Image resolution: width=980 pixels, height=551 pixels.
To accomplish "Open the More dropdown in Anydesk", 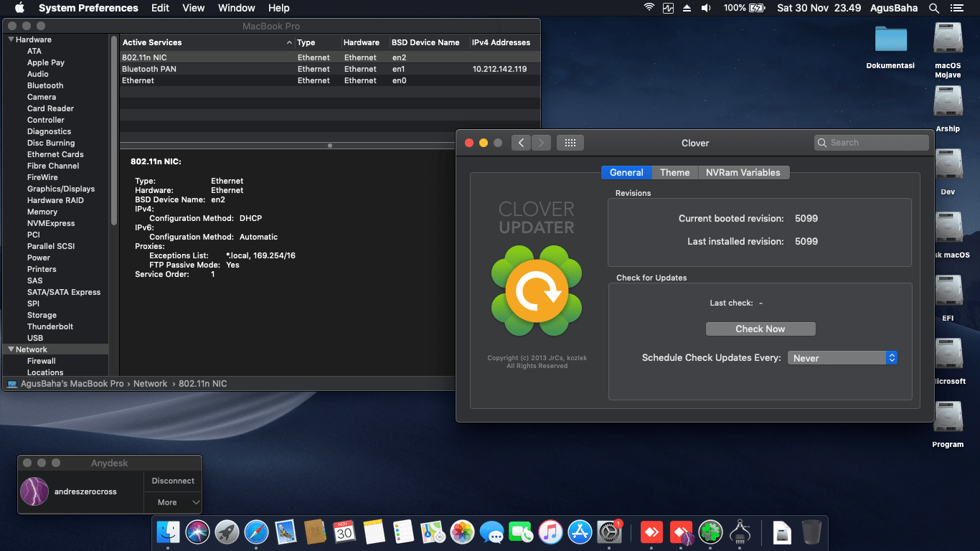I will tap(173, 502).
